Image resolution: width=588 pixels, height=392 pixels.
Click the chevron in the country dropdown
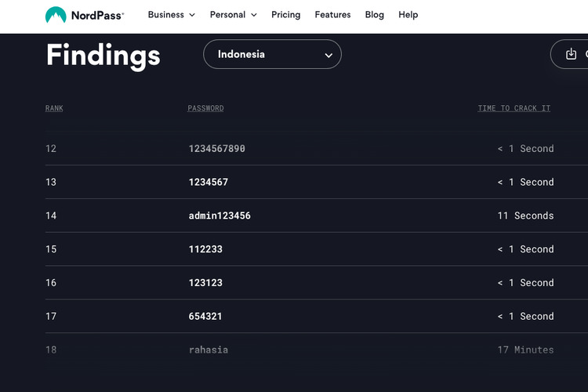328,55
